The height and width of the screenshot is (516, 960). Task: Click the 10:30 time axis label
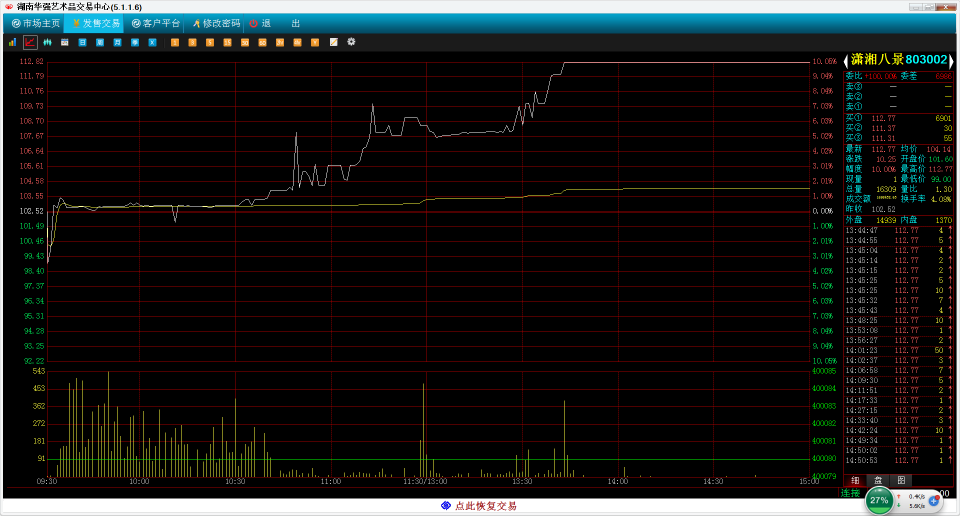235,482
